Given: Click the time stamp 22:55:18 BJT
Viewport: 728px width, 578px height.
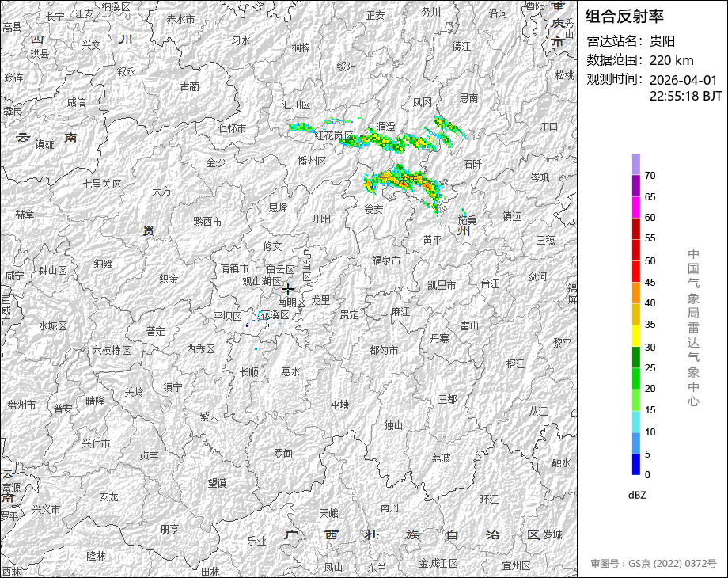Looking at the screenshot, I should 686,96.
